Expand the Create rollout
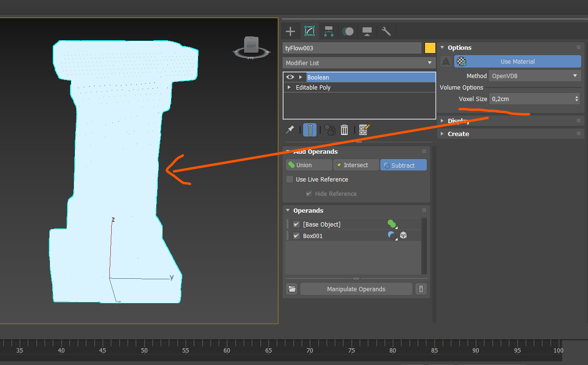The width and height of the screenshot is (588, 365). [x=458, y=134]
